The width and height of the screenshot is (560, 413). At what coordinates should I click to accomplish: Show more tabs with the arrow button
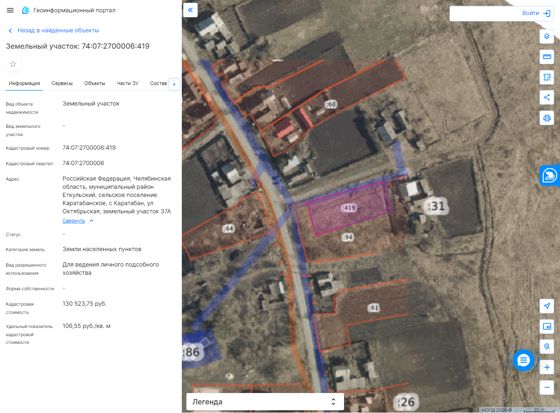point(174,84)
